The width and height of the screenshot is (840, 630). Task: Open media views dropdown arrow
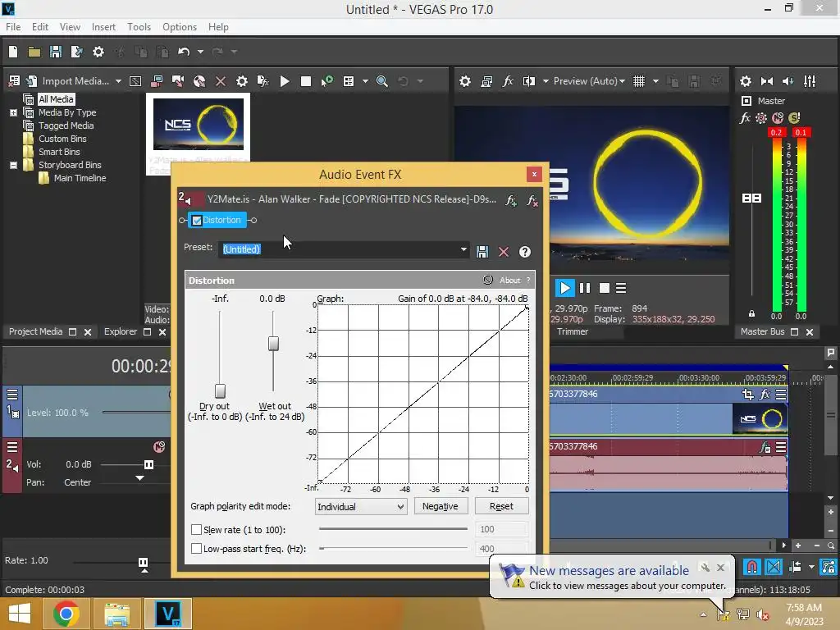(x=365, y=81)
